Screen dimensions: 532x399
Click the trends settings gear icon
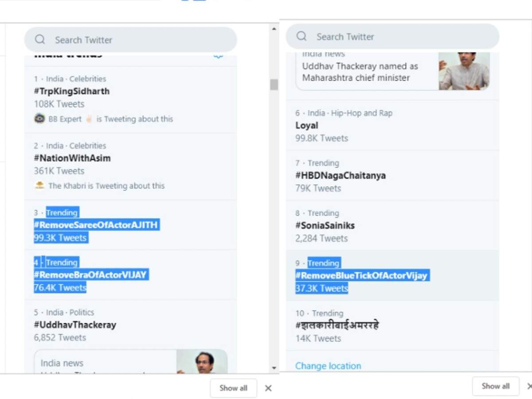tap(218, 56)
